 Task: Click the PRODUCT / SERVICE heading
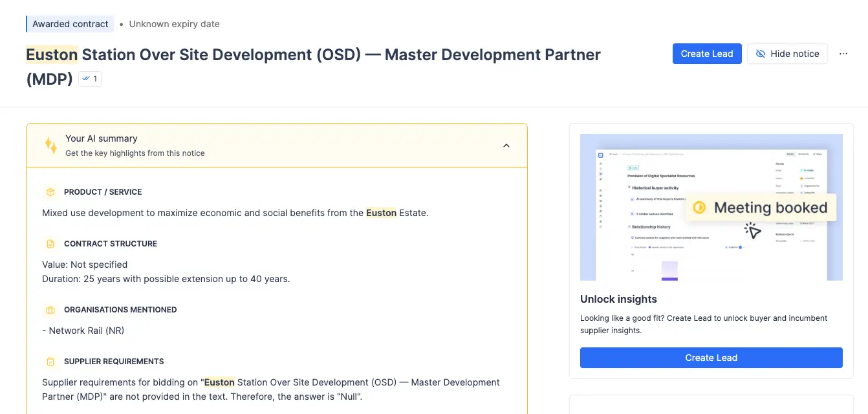coord(103,192)
